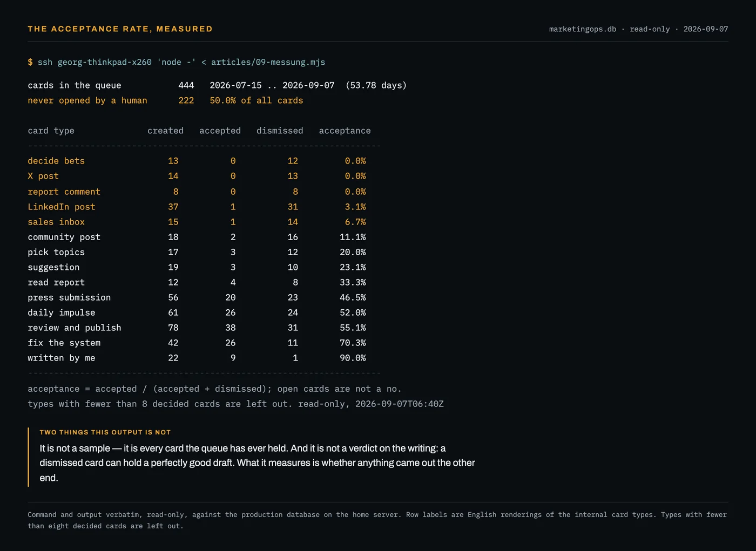Click the "cards in the queue" label

tap(75, 85)
